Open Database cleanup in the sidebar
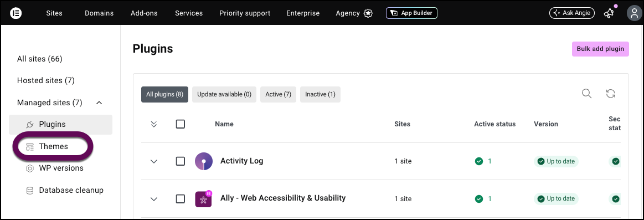The height and width of the screenshot is (220, 644). tap(71, 191)
